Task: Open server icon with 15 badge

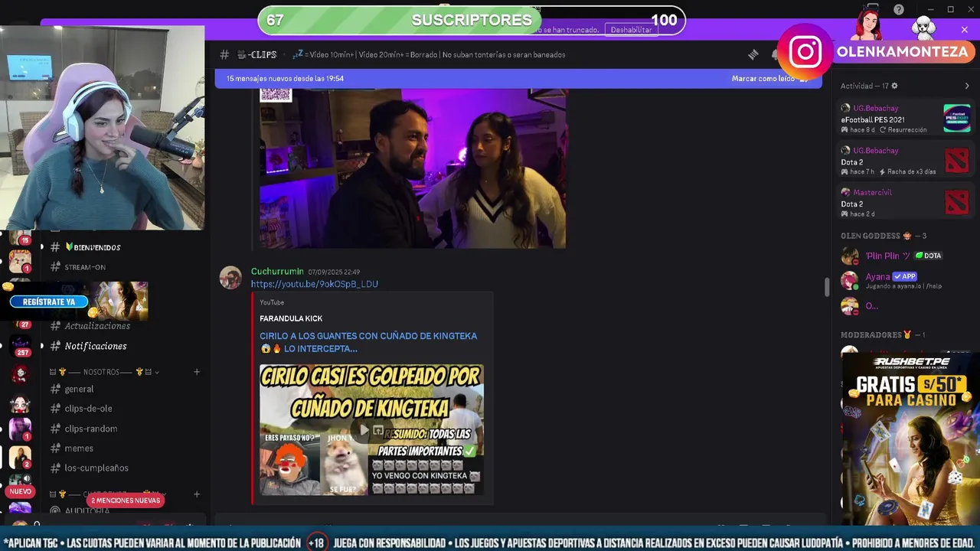Action: coord(20,237)
